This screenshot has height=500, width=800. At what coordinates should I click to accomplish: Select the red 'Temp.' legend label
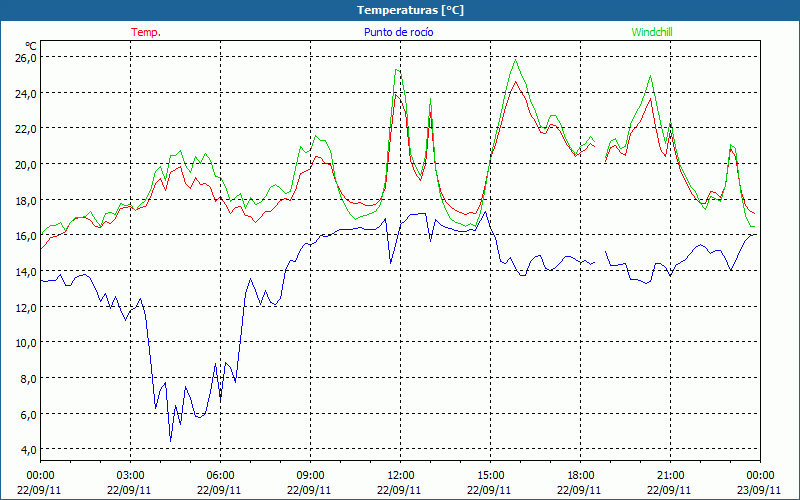(146, 32)
